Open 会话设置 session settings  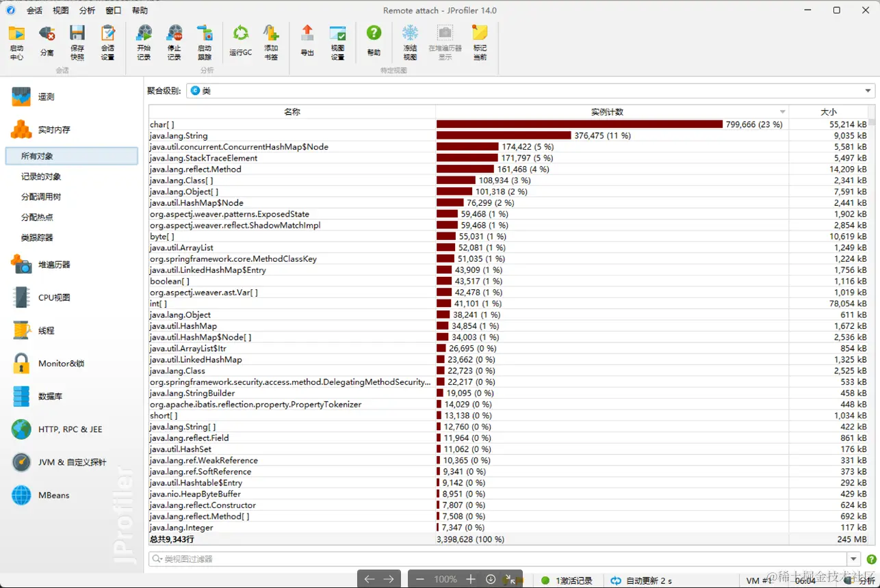(107, 42)
